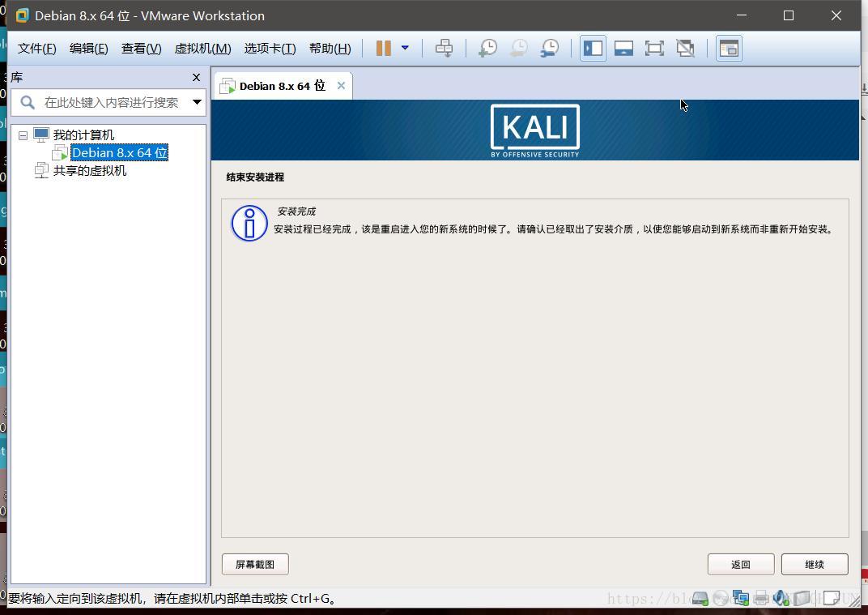Click the network adapter status icon

coord(741,598)
